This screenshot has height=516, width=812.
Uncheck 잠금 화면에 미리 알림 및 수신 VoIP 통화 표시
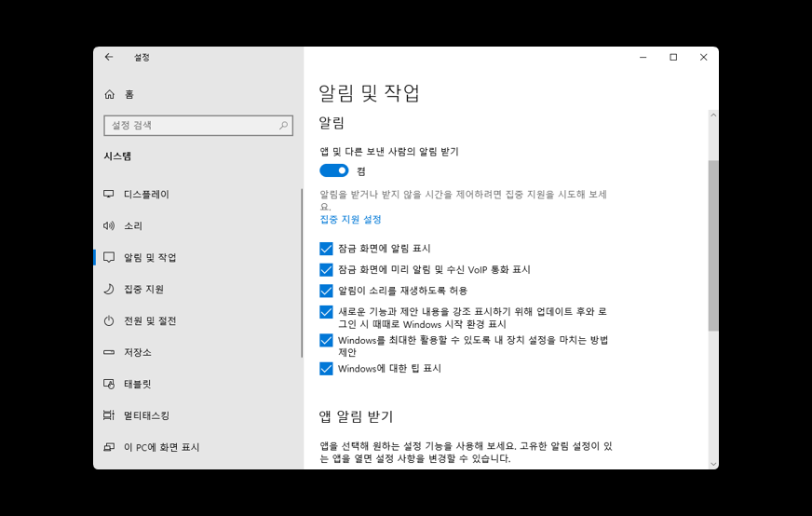point(326,270)
